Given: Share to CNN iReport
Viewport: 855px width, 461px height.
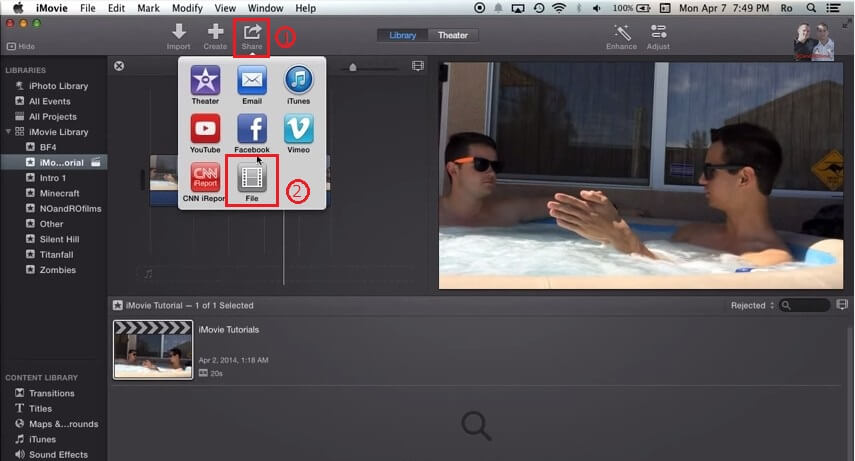Looking at the screenshot, I should coord(204,182).
